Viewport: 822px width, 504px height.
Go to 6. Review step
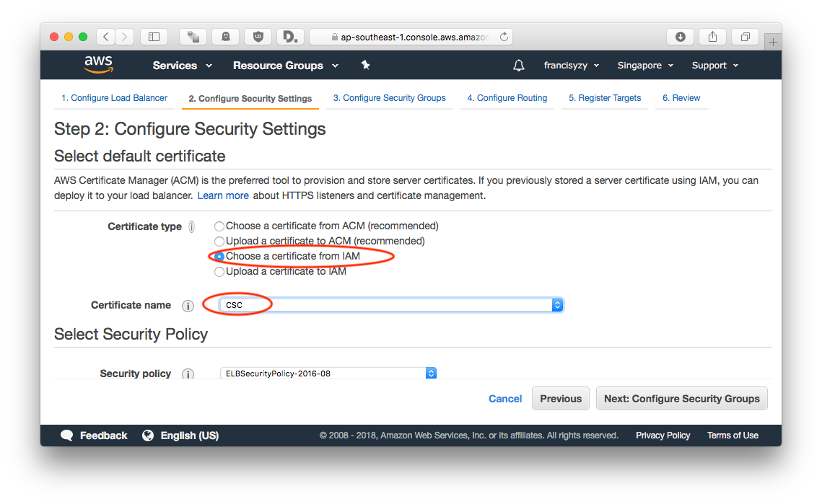pyautogui.click(x=681, y=98)
